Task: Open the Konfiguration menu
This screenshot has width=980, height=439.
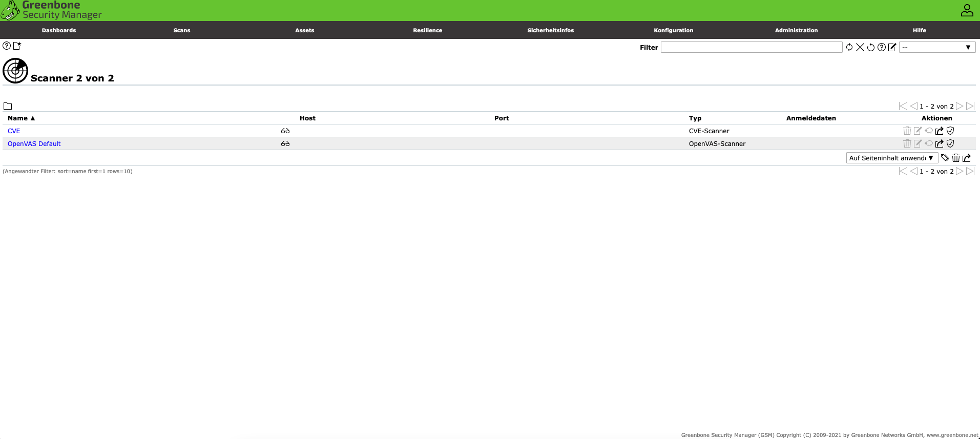Action: coord(673,30)
